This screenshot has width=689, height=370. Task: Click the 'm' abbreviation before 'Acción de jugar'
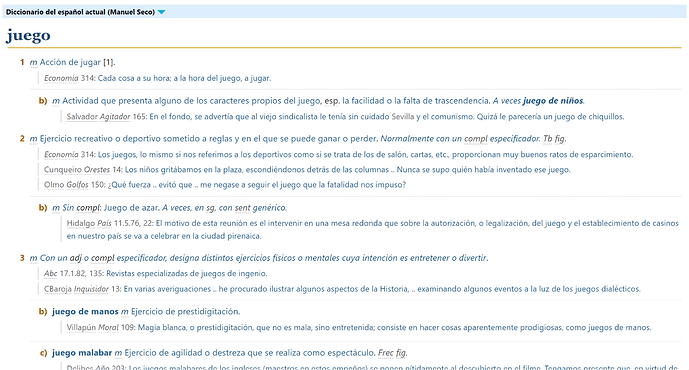pyautogui.click(x=33, y=62)
